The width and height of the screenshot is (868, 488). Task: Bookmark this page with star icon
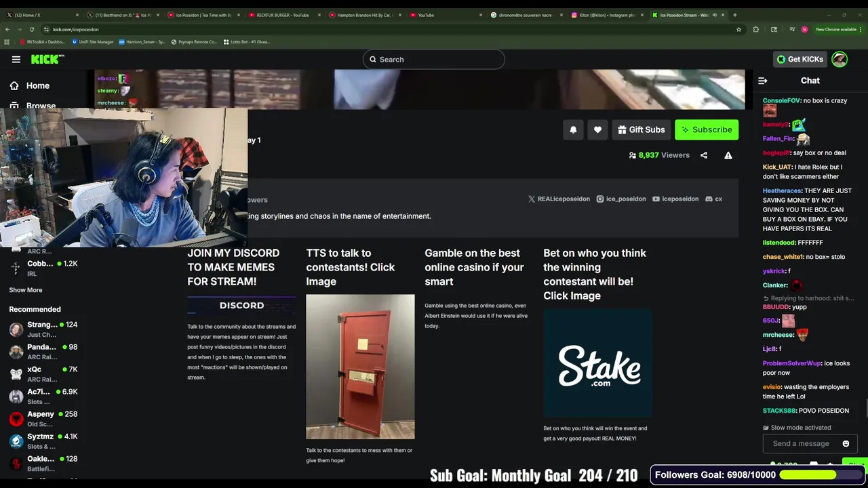coord(738,29)
